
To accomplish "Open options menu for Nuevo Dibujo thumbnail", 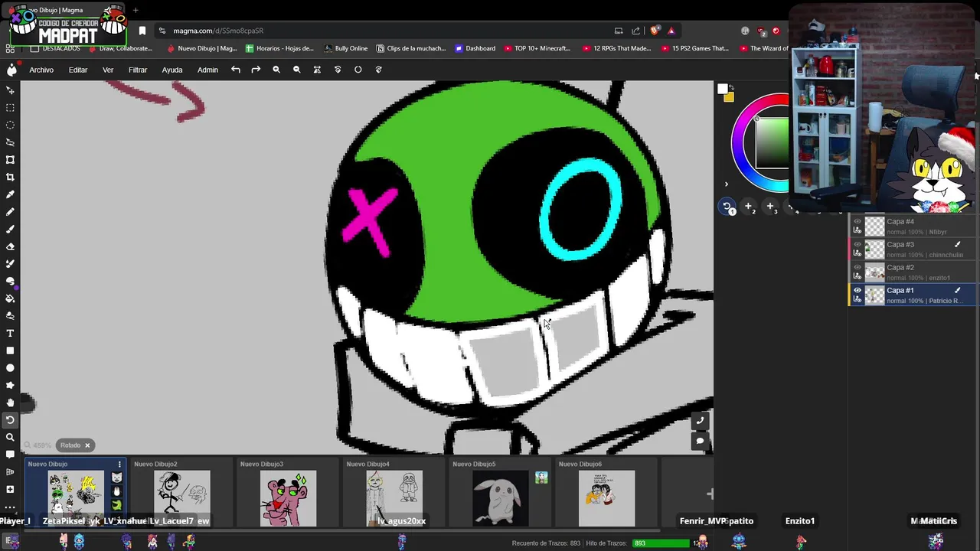I will tap(119, 465).
